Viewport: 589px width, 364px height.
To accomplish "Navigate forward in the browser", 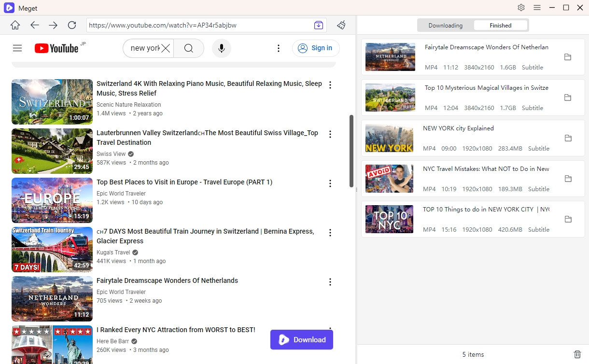I will point(53,25).
